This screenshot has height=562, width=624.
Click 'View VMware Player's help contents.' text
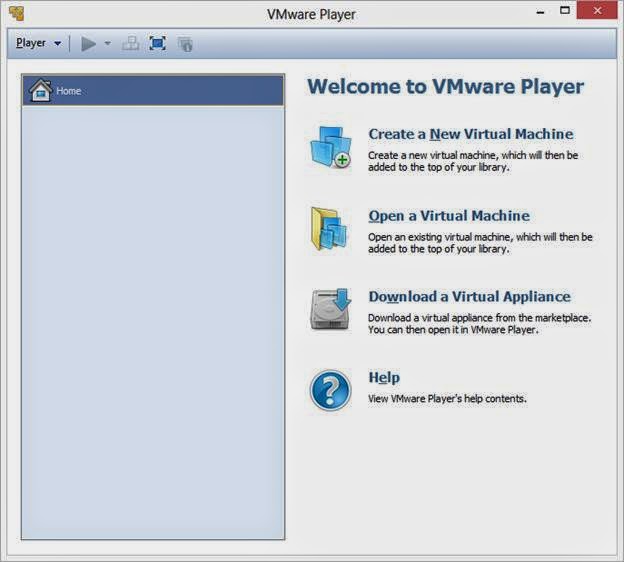[447, 399]
